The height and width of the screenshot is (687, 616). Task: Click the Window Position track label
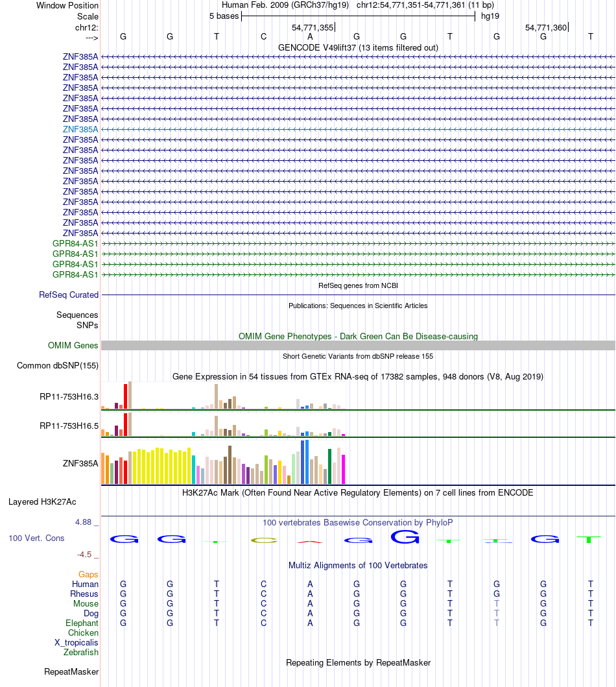pyautogui.click(x=67, y=6)
